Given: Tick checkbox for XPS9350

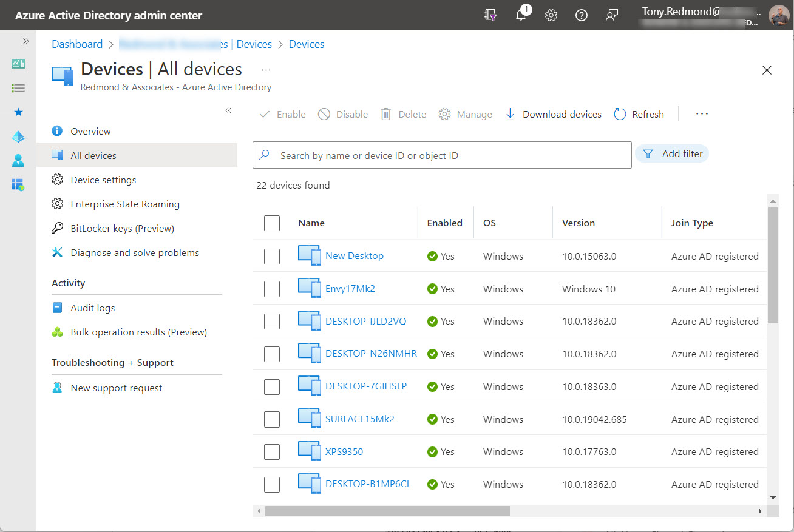Looking at the screenshot, I should pos(272,451).
